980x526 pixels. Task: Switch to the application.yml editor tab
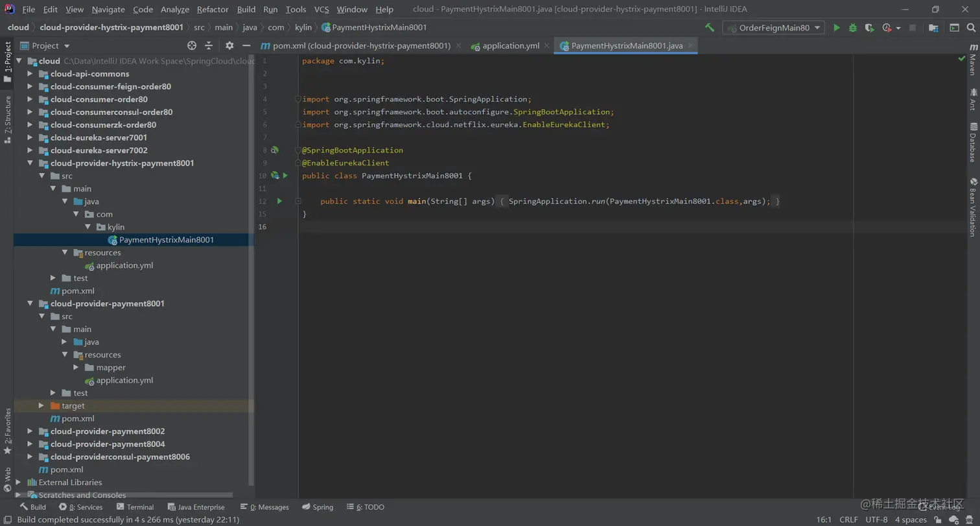(x=511, y=46)
